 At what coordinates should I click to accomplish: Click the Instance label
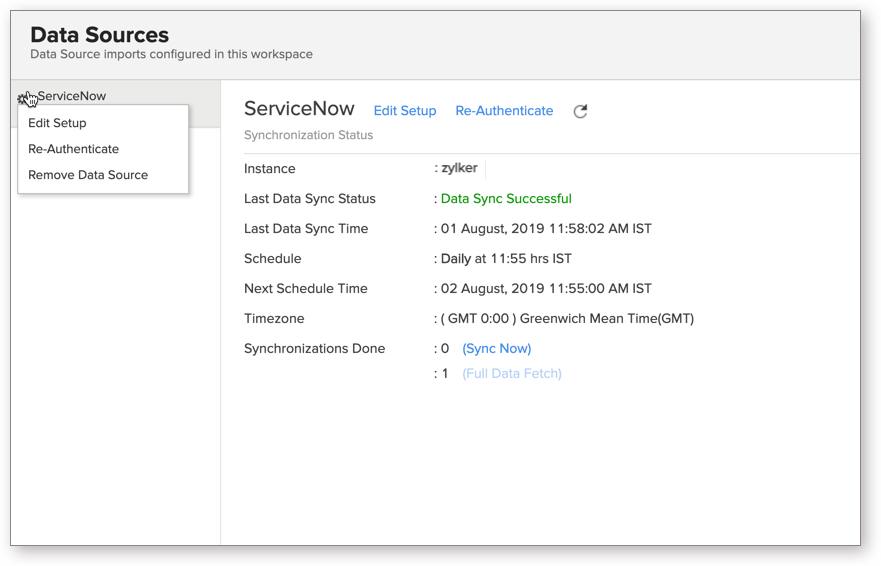pos(270,169)
